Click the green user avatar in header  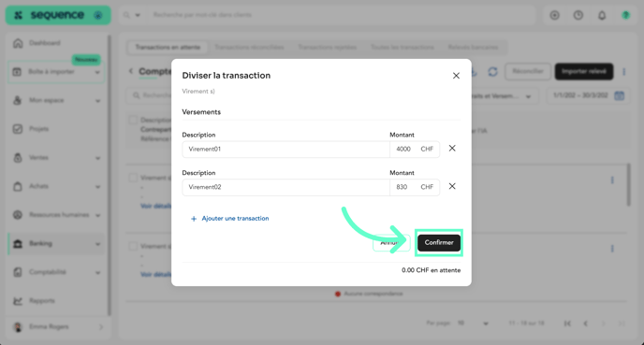pos(625,15)
